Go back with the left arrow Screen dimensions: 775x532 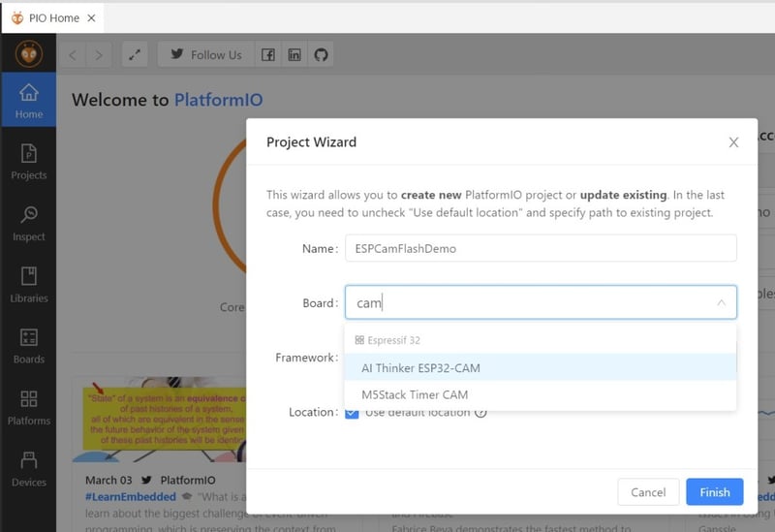[73, 55]
